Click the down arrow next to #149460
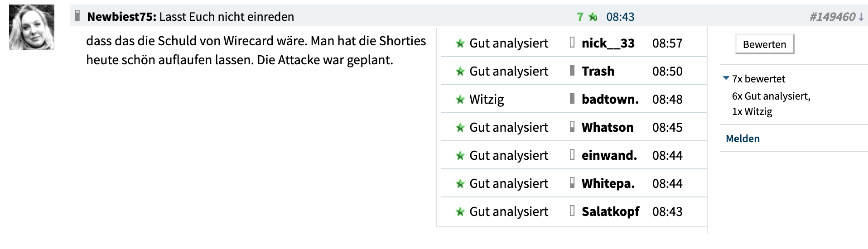 click(861, 17)
